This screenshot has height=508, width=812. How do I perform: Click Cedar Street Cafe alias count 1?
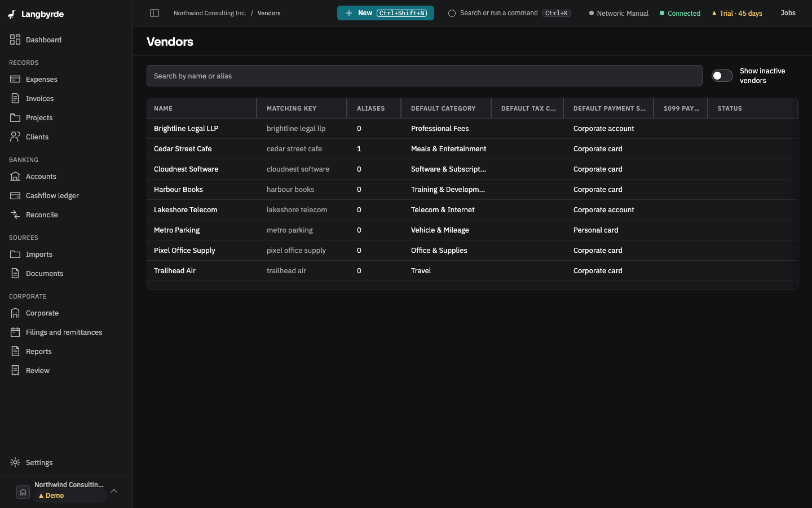point(359,149)
